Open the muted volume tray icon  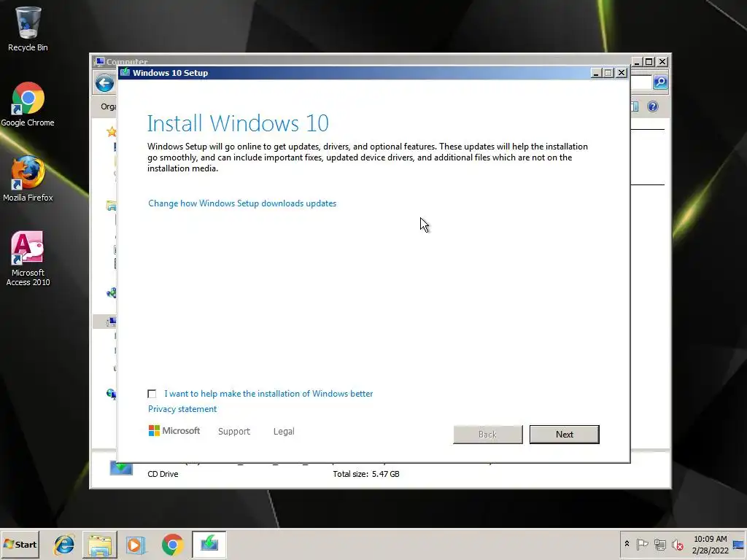677,544
